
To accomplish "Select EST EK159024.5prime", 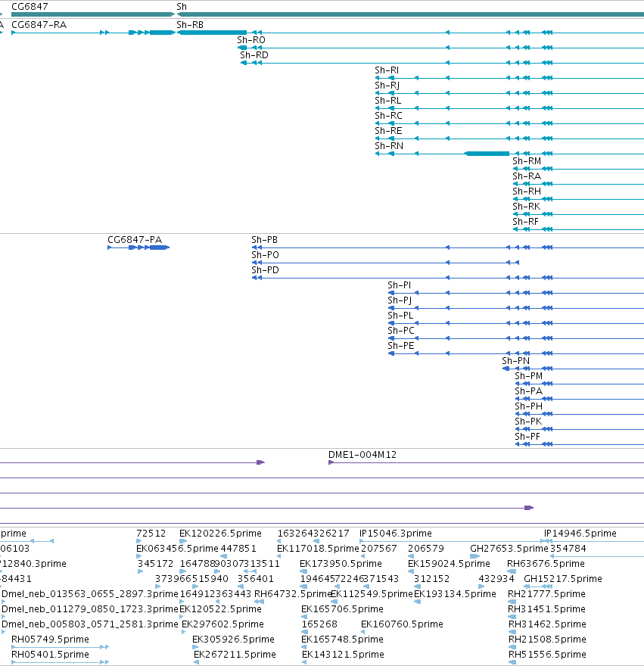I will (x=449, y=564).
